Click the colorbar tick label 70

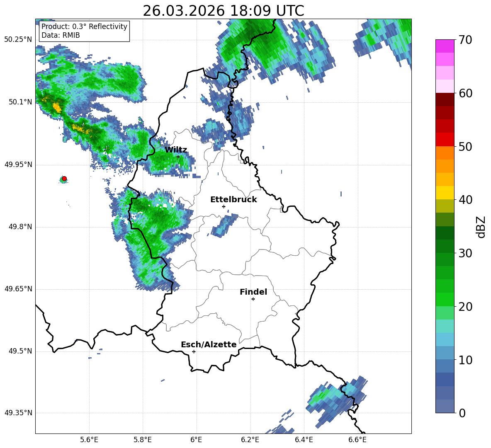pos(465,40)
